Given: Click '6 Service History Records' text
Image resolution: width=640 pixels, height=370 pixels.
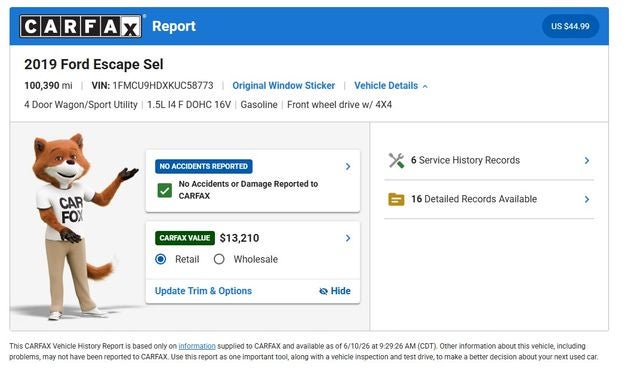Looking at the screenshot, I should pos(465,160).
